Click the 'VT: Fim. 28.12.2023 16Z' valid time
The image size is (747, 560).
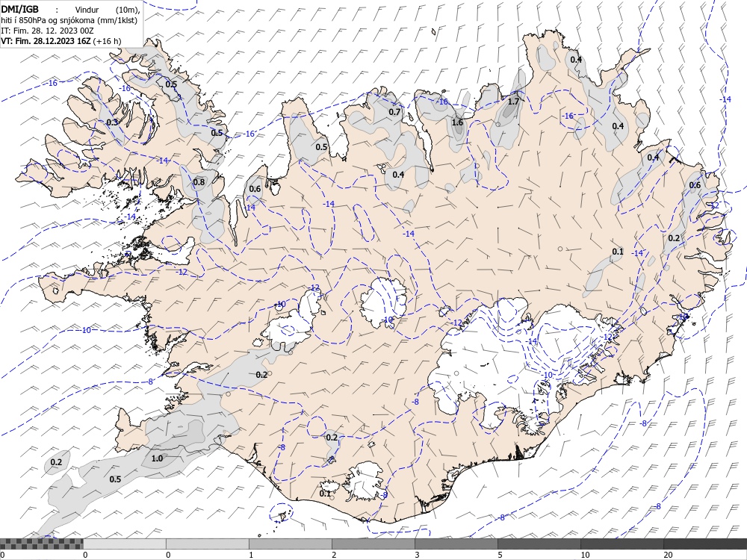point(46,41)
